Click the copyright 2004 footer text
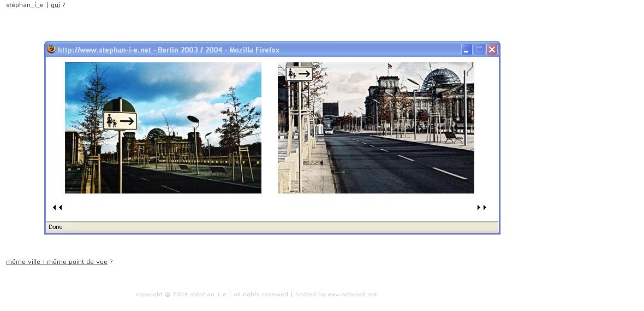The width and height of the screenshot is (644, 311). pos(257,295)
